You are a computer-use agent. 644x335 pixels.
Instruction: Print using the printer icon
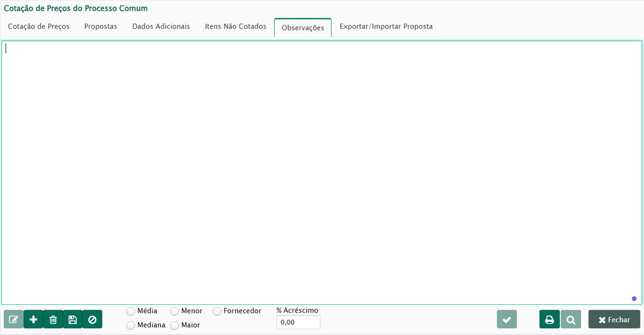coord(549,320)
